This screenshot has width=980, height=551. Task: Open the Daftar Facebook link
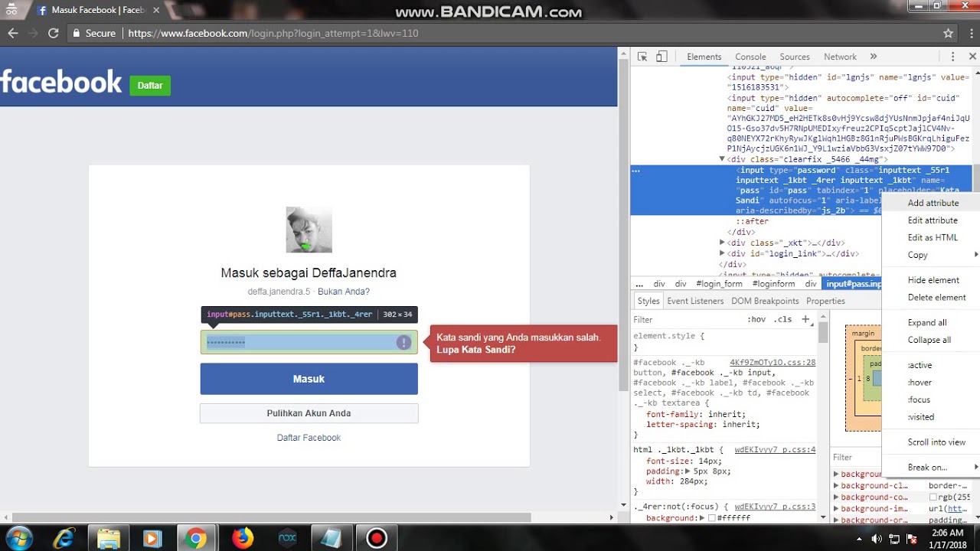309,438
